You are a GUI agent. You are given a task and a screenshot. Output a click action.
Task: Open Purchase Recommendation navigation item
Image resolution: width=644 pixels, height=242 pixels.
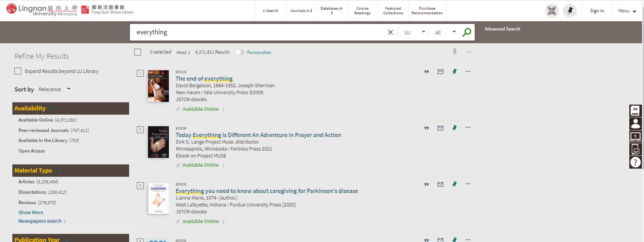(427, 11)
